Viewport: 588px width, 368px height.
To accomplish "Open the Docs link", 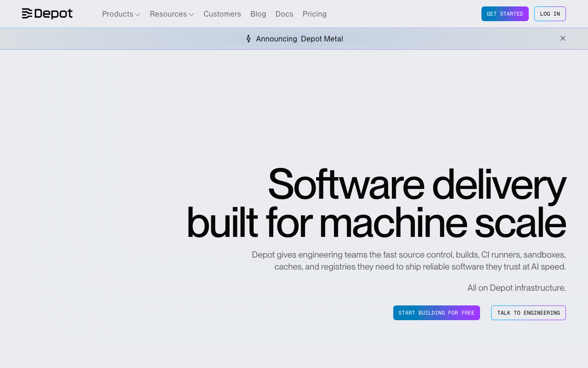I will [284, 14].
